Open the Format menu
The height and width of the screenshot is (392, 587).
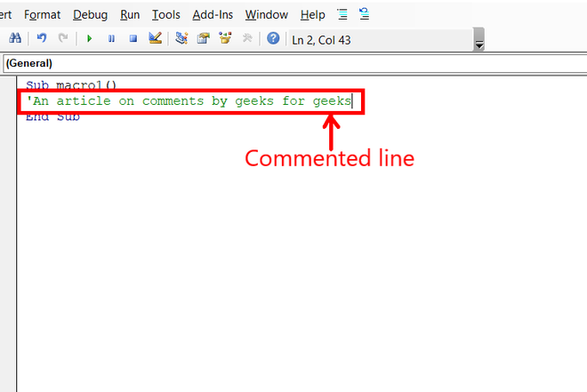point(43,15)
